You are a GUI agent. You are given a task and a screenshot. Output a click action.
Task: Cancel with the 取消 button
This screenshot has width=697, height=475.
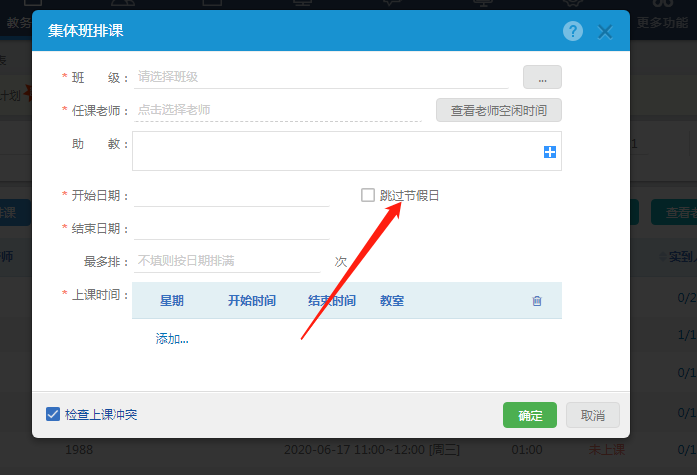pyautogui.click(x=593, y=415)
